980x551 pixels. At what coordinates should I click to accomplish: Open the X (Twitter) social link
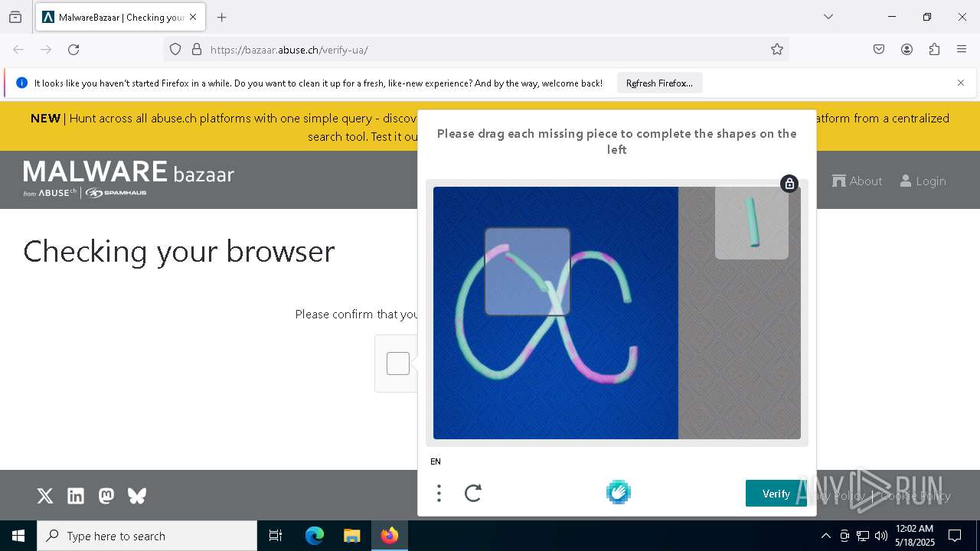pos(45,496)
